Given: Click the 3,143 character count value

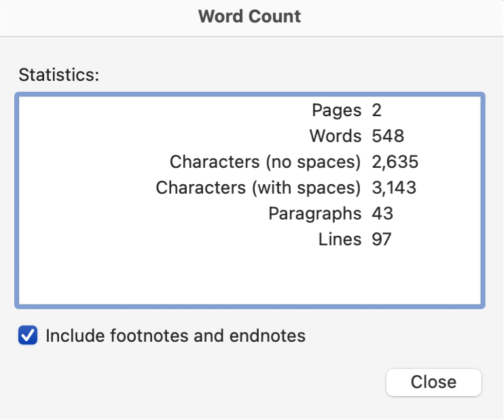Looking at the screenshot, I should point(394,188).
